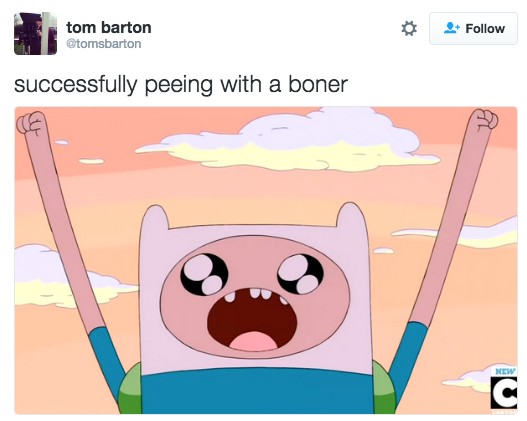This screenshot has width=527, height=421.
Task: Open the @tomsbarton handle link
Action: coord(104,44)
